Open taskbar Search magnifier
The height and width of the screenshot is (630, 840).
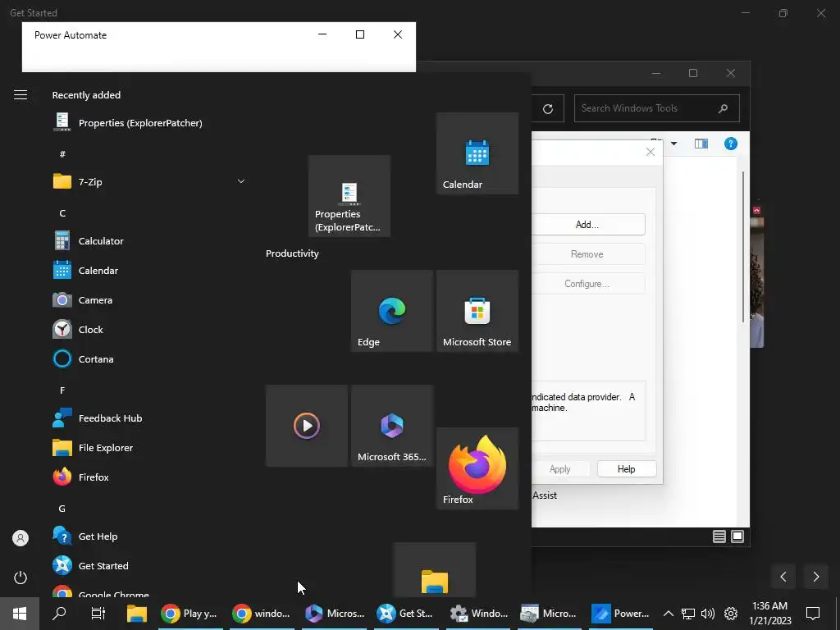click(59, 614)
